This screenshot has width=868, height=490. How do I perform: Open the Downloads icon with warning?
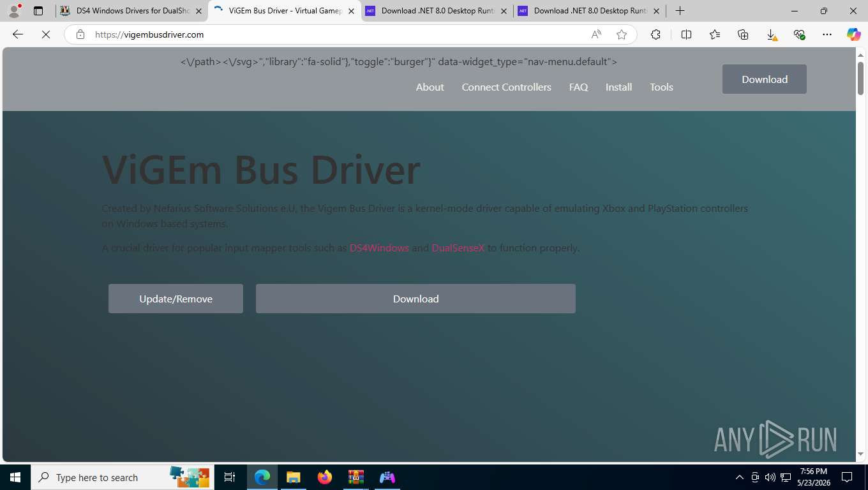[x=771, y=34]
